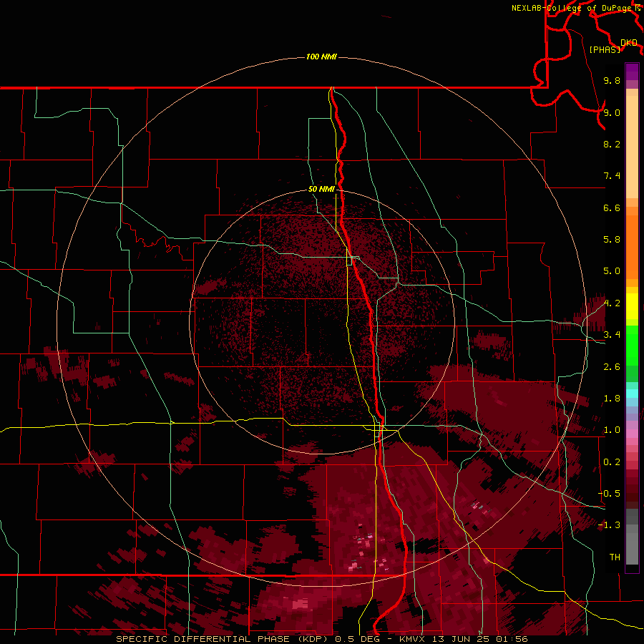
Task: Select the 9.8 value on the color scale
Action: pyautogui.click(x=612, y=80)
